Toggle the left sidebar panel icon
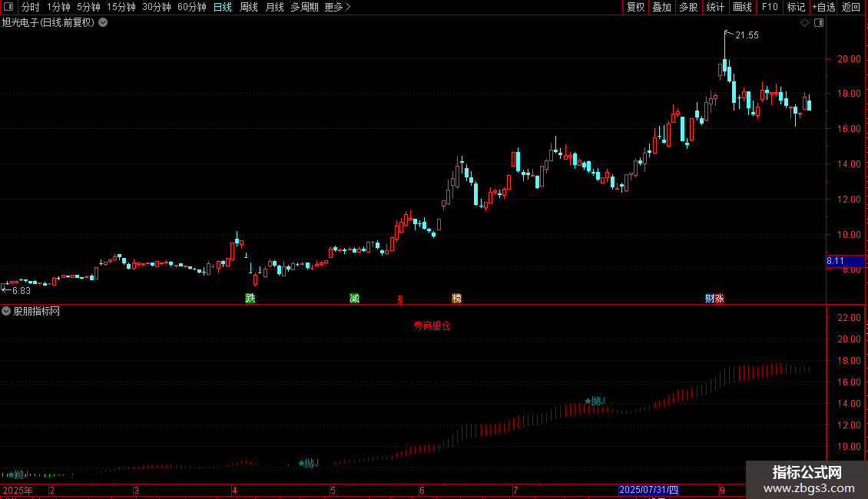This screenshot has width=868, height=499. click(x=8, y=7)
